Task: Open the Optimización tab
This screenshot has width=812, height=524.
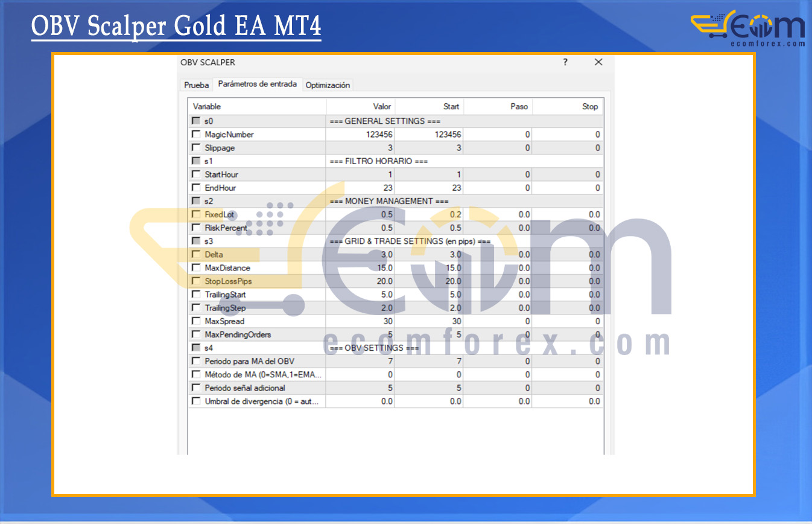Action: tap(328, 85)
